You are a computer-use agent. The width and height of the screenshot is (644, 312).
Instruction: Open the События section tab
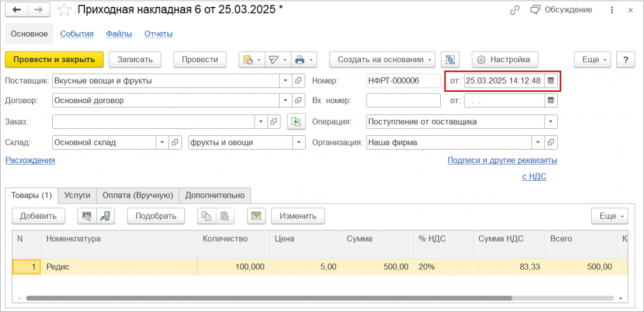point(77,34)
